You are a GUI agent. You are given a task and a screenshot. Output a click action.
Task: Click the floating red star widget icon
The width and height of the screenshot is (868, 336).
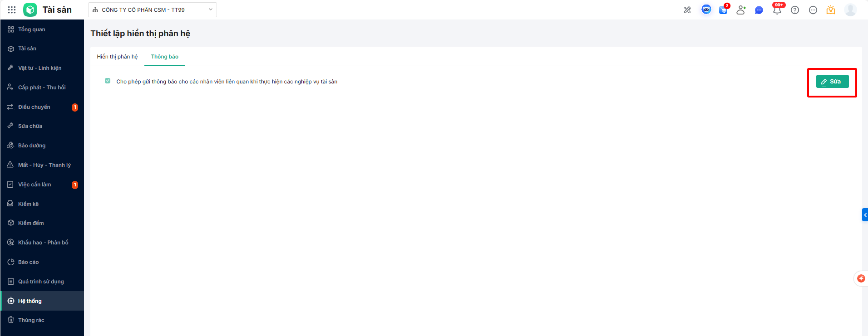click(x=861, y=278)
